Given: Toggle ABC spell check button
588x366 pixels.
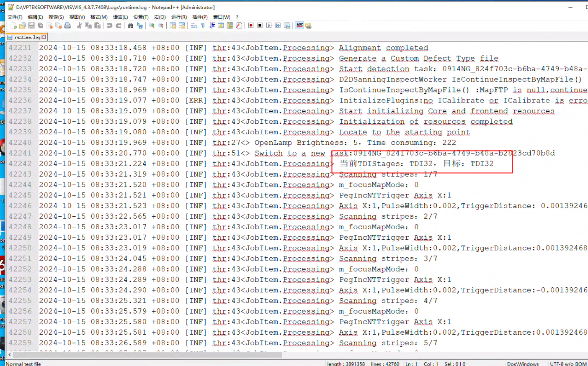Looking at the screenshot, I should click(x=299, y=26).
